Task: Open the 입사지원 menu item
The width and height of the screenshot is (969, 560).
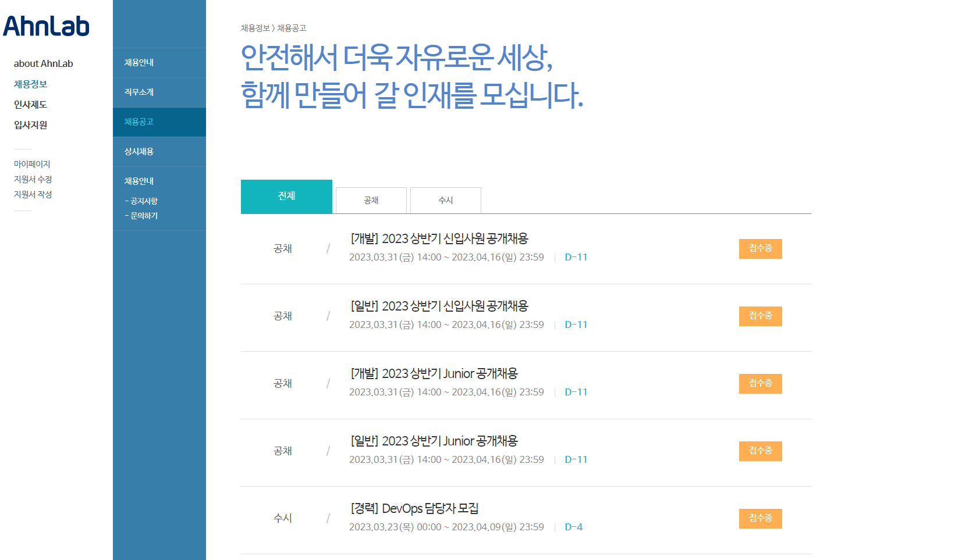Action: pos(30,125)
